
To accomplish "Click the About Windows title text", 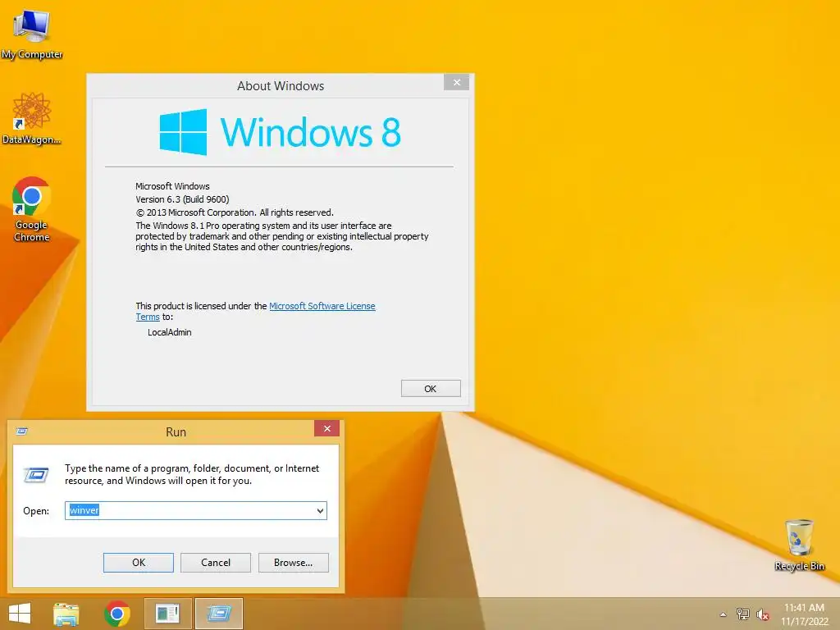I will click(281, 85).
